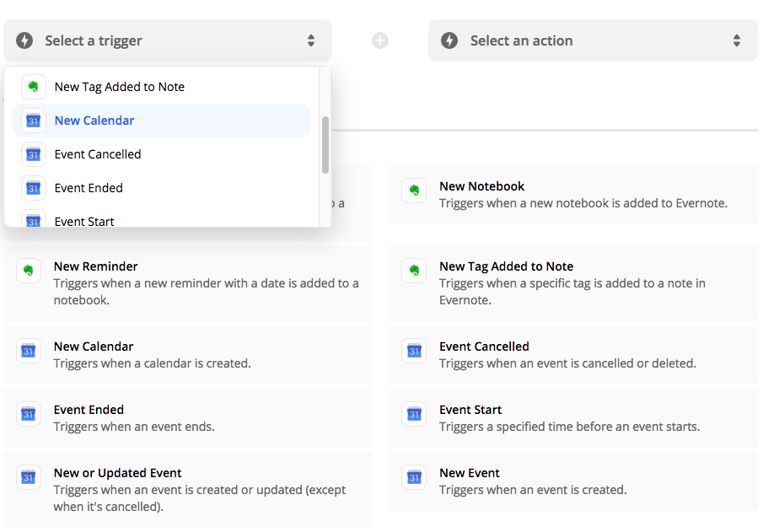
Task: Open the "Select an action" dropdown
Action: point(593,40)
